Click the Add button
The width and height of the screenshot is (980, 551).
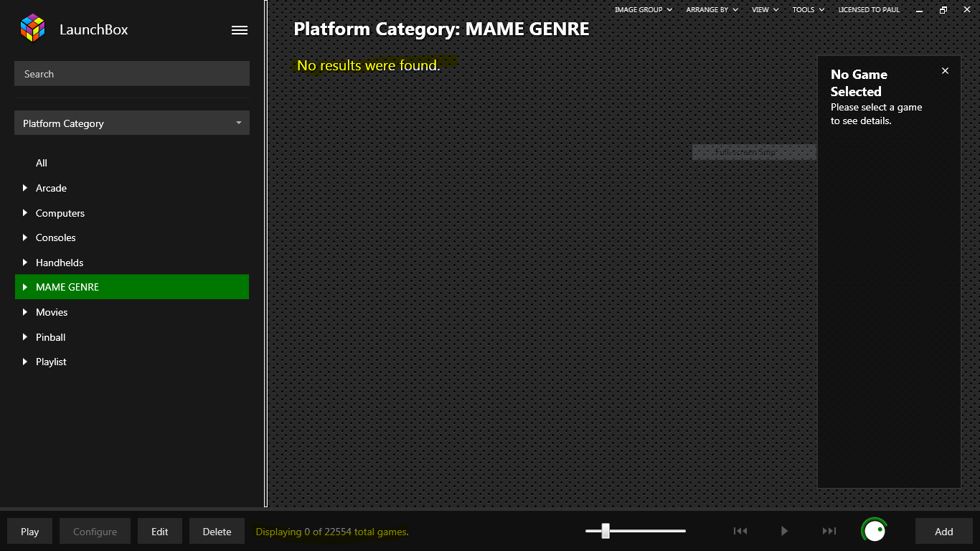944,531
